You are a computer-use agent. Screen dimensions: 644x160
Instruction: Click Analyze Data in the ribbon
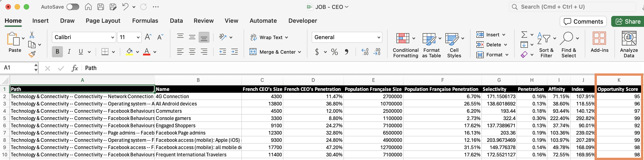coord(629,45)
